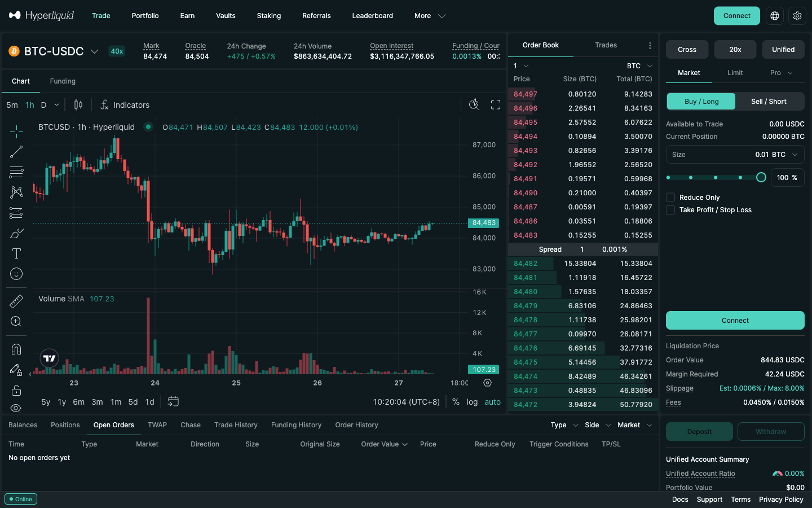This screenshot has height=508, width=812.
Task: Open the emoji icons tool
Action: [16, 274]
